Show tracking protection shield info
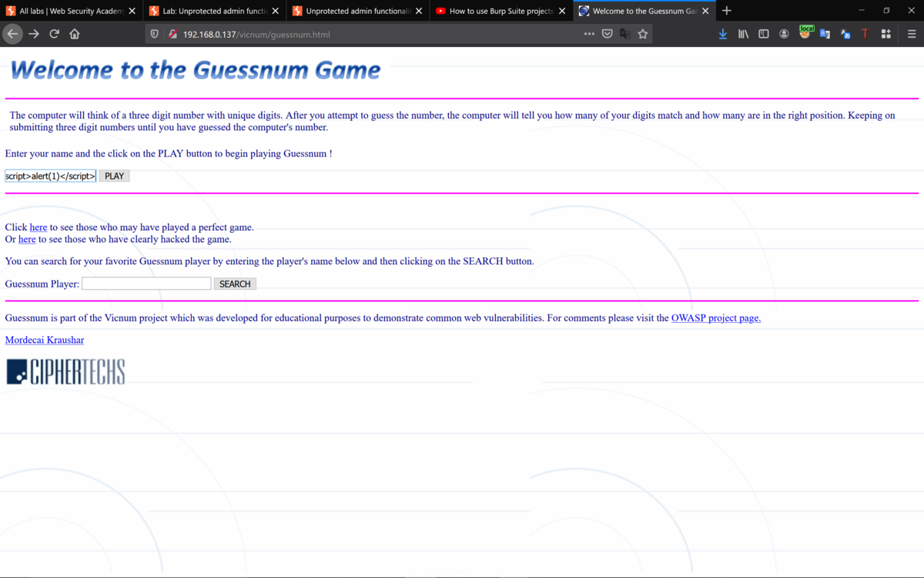Screen dimensions: 924x578 (154, 34)
